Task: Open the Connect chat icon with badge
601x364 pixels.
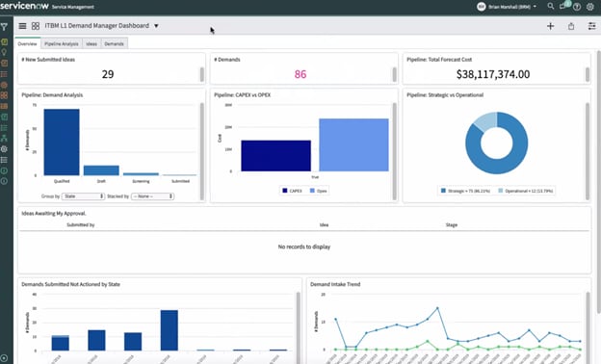Action: coord(563,6)
